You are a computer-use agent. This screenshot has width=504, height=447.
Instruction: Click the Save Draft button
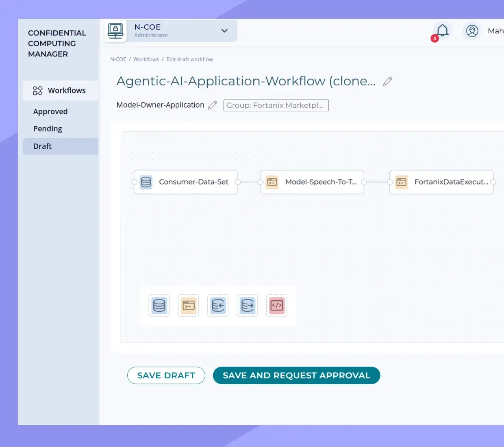(x=166, y=375)
